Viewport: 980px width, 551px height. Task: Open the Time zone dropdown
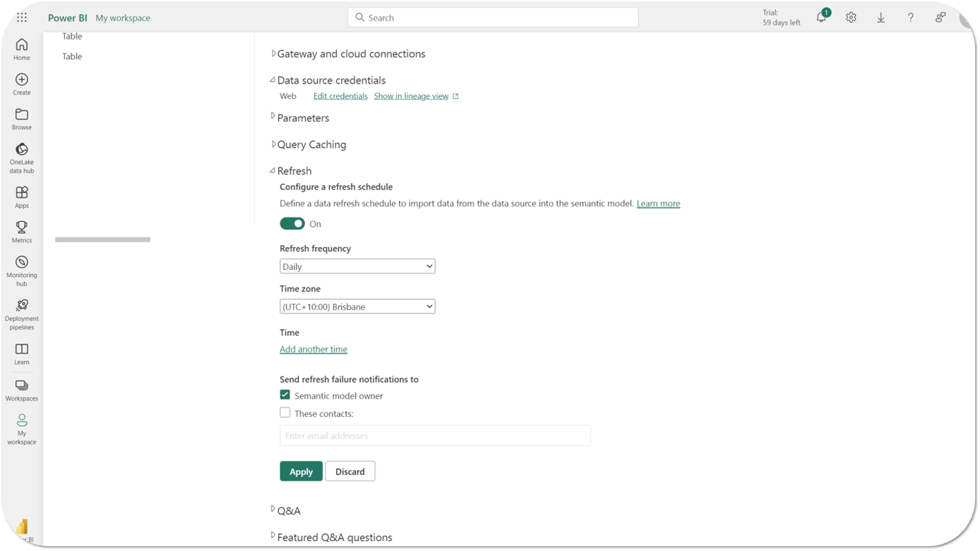click(x=357, y=307)
